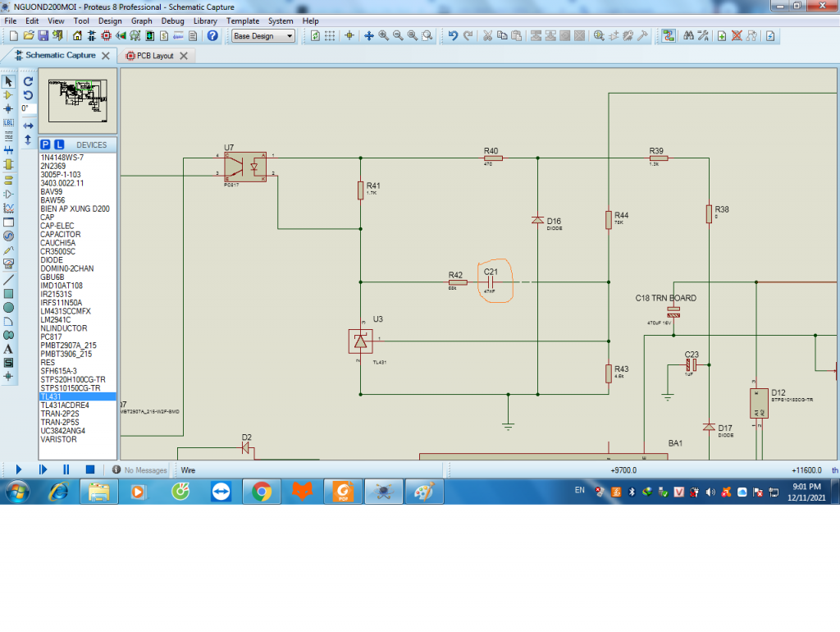Select the Junction dot mode tool
Viewport: 840px width, 632px height.
point(9,108)
